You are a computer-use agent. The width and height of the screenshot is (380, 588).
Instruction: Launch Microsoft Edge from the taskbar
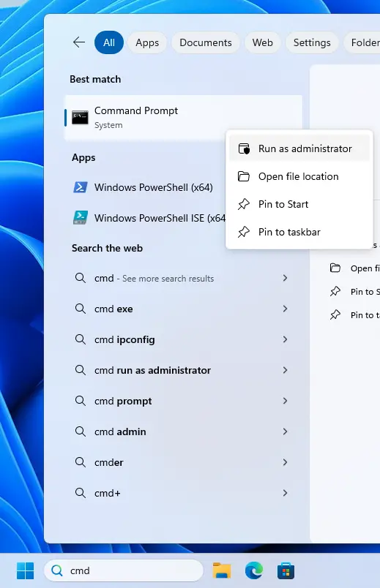tap(254, 570)
